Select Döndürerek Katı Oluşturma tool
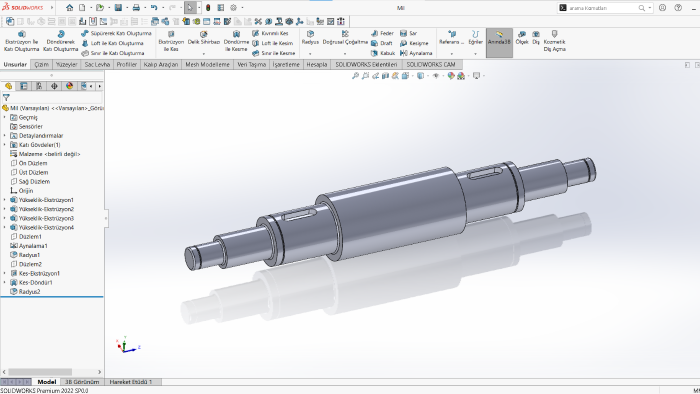This screenshot has width=700, height=394. (61, 41)
